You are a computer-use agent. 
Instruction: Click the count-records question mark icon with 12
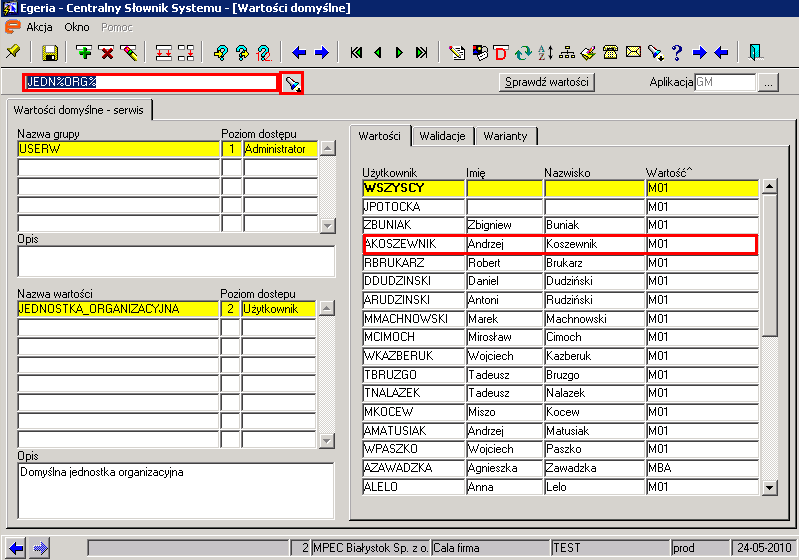point(264,52)
